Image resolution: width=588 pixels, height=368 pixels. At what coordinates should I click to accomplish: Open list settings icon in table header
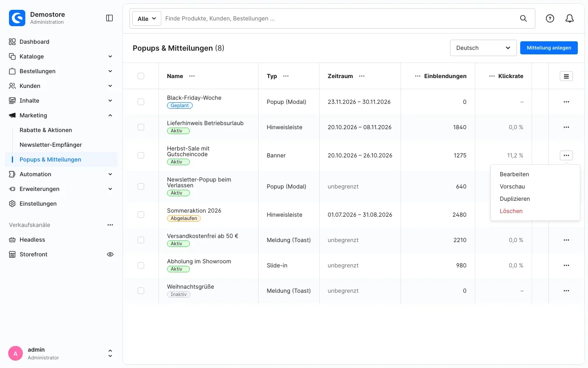tap(566, 76)
